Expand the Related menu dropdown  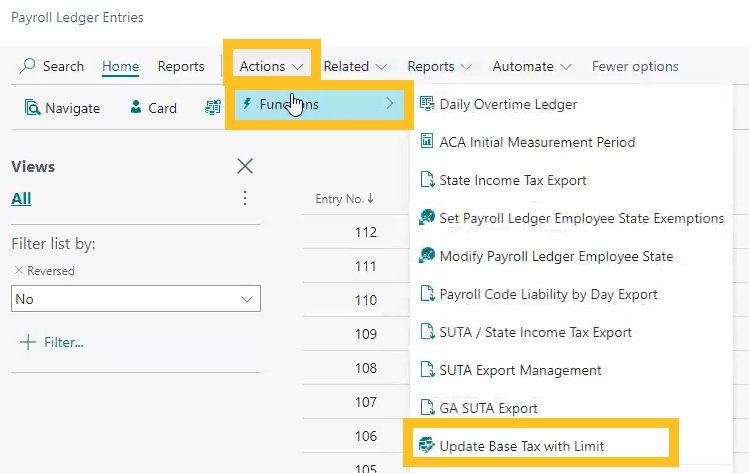pyautogui.click(x=355, y=66)
